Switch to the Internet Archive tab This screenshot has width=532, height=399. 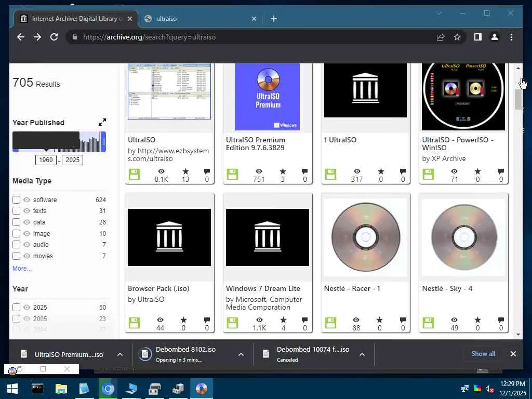tap(76, 19)
